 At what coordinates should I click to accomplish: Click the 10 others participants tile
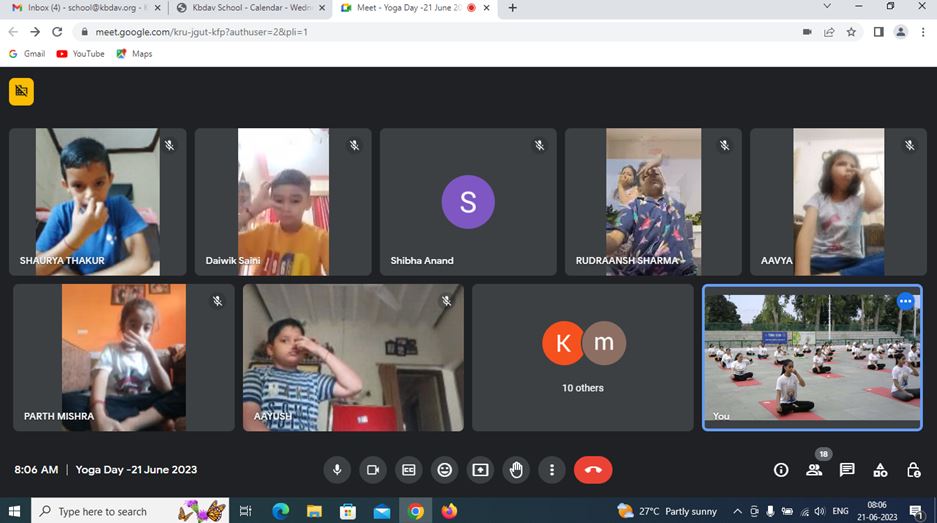[x=583, y=357]
